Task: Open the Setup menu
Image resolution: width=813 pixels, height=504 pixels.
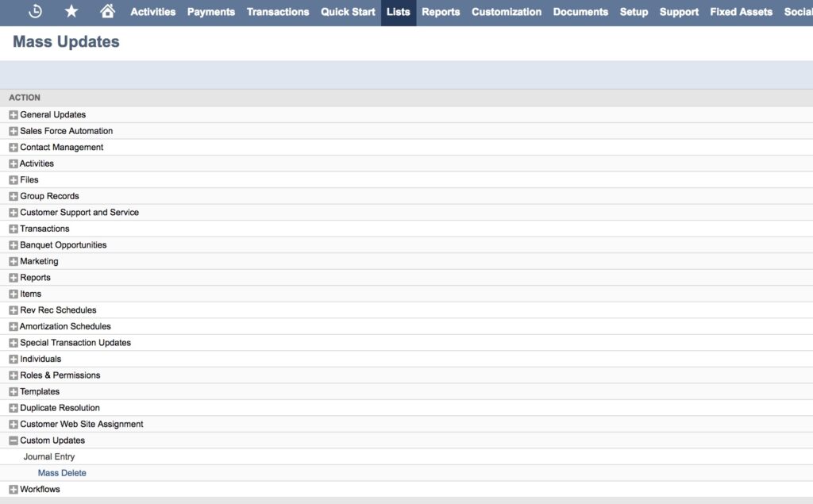Action: tap(634, 12)
